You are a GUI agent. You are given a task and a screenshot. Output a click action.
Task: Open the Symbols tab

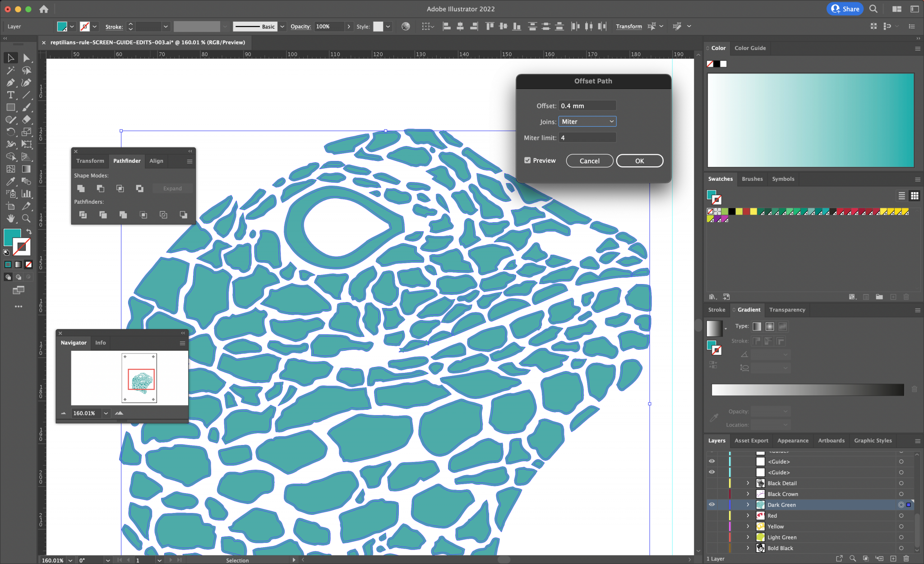(783, 179)
